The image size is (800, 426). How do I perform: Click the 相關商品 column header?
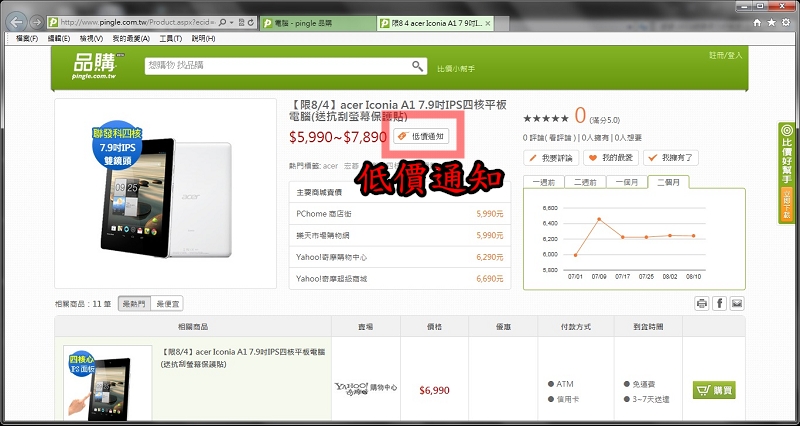pyautogui.click(x=193, y=327)
